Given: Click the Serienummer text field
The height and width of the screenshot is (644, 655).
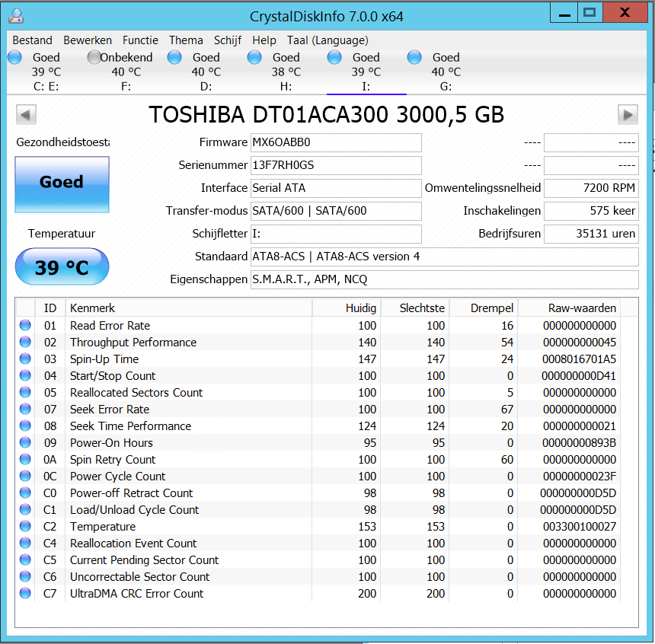Looking at the screenshot, I should tap(336, 165).
